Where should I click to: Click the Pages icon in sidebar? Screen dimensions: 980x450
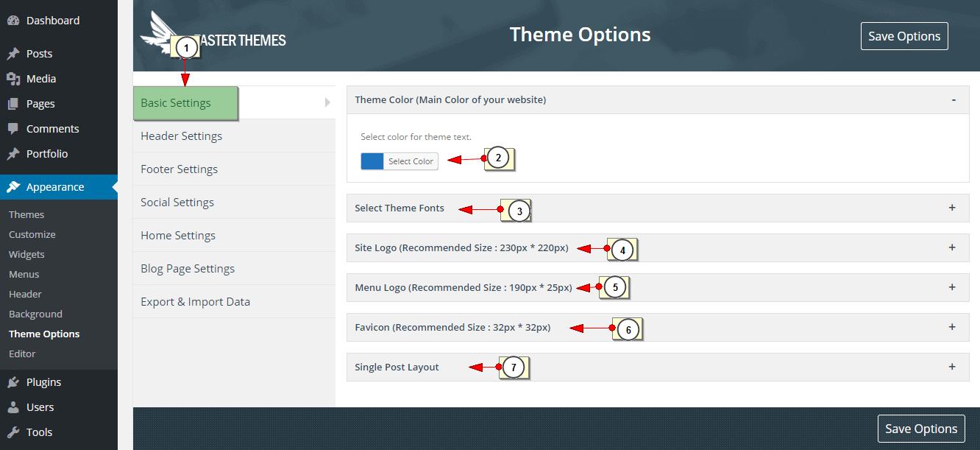[x=13, y=104]
